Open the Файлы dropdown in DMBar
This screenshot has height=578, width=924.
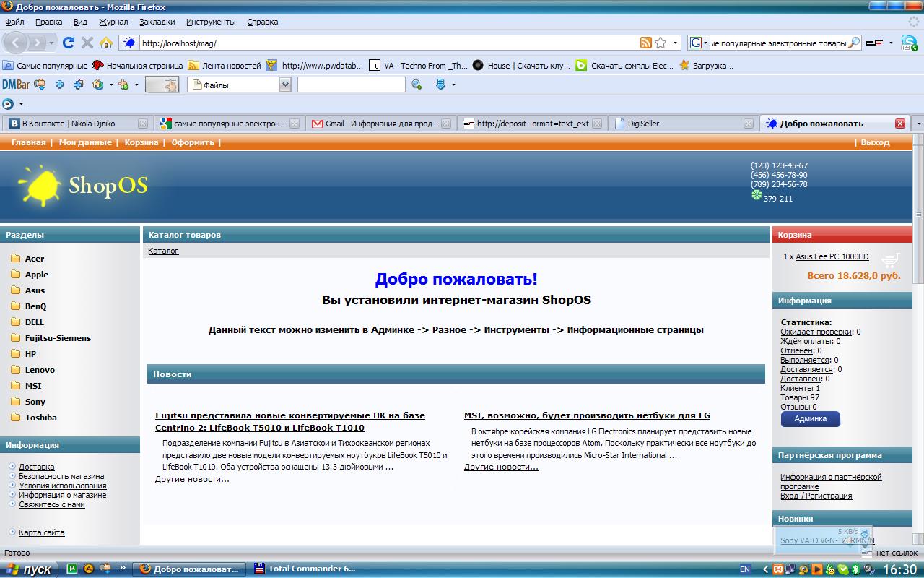point(284,85)
